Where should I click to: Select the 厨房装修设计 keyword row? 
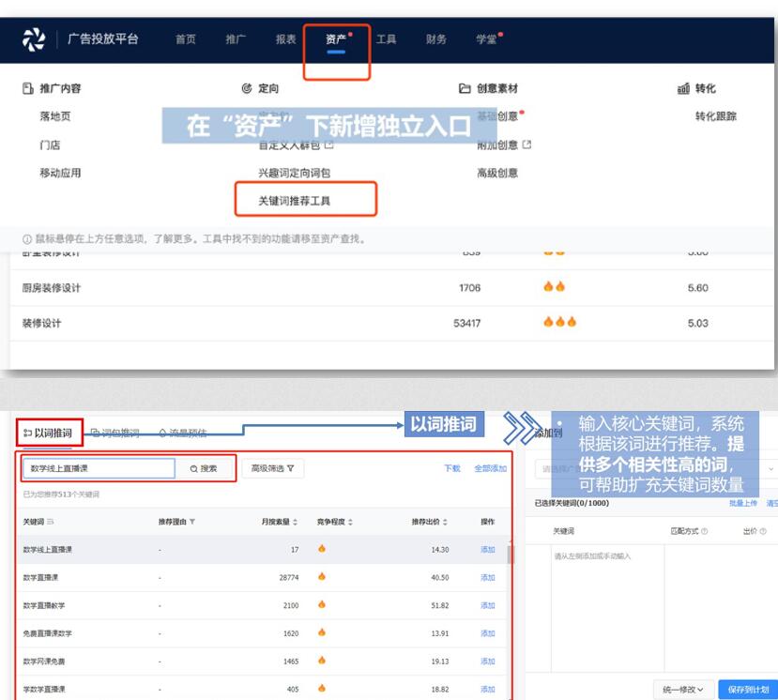point(392,288)
